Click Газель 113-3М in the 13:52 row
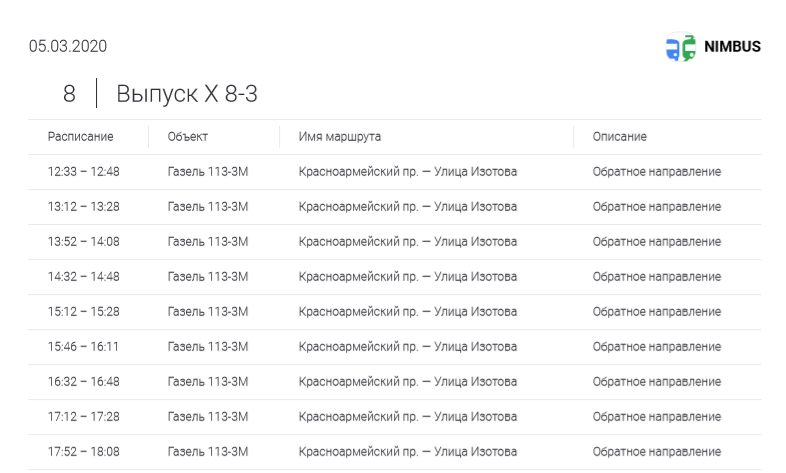This screenshot has height=473, width=786. tap(208, 242)
